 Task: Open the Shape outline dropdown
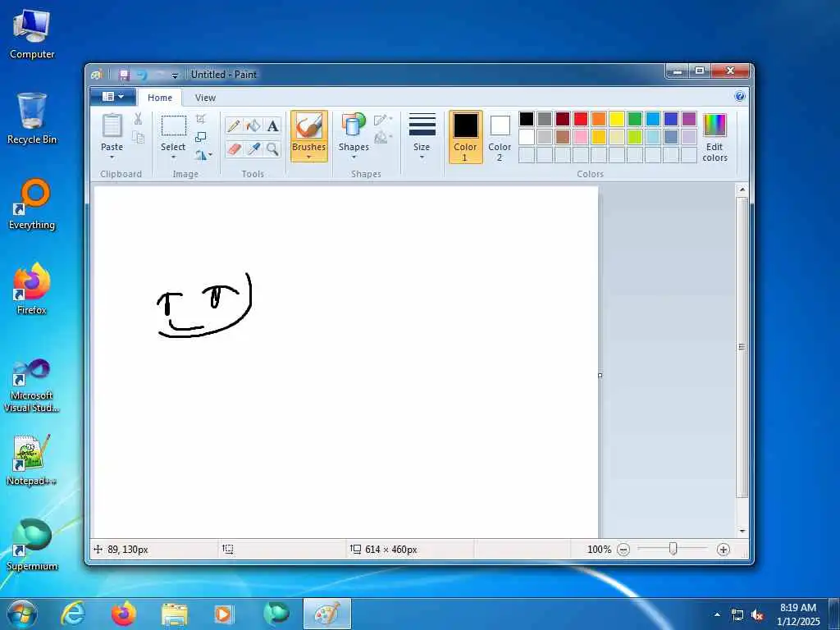(383, 120)
